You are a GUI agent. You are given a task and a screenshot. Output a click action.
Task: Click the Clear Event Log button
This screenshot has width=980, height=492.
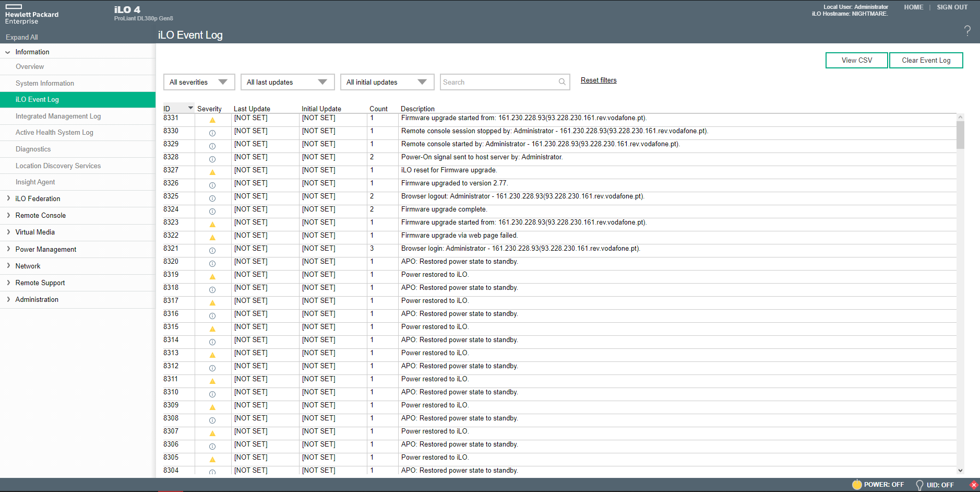[x=926, y=60]
